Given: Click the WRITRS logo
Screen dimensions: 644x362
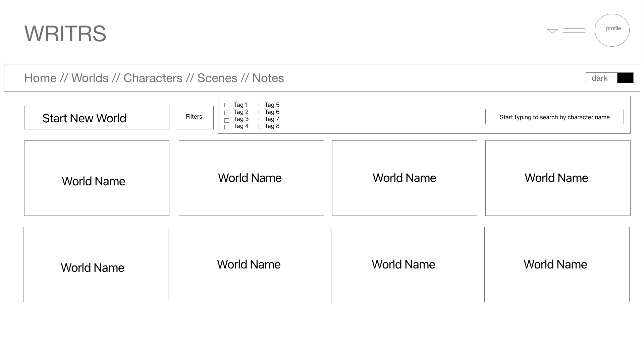Looking at the screenshot, I should [65, 34].
